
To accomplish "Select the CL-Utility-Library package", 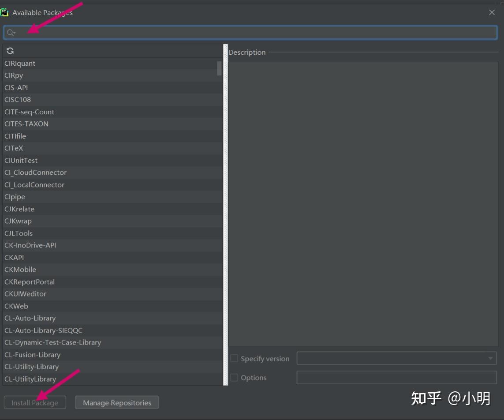I will pyautogui.click(x=112, y=367).
